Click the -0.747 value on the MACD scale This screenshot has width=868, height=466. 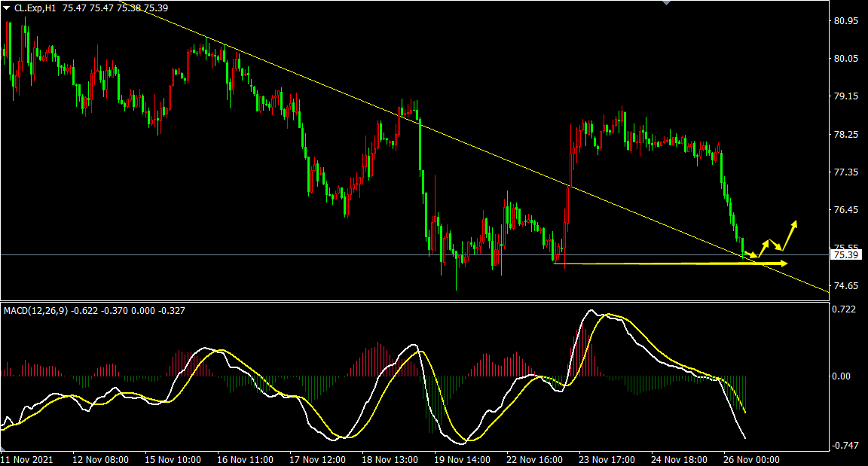tap(845, 446)
